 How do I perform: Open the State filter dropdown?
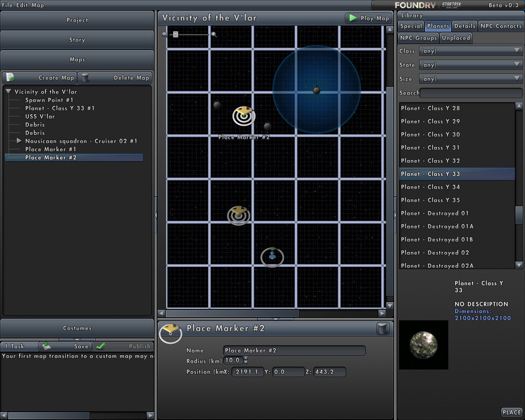click(471, 65)
